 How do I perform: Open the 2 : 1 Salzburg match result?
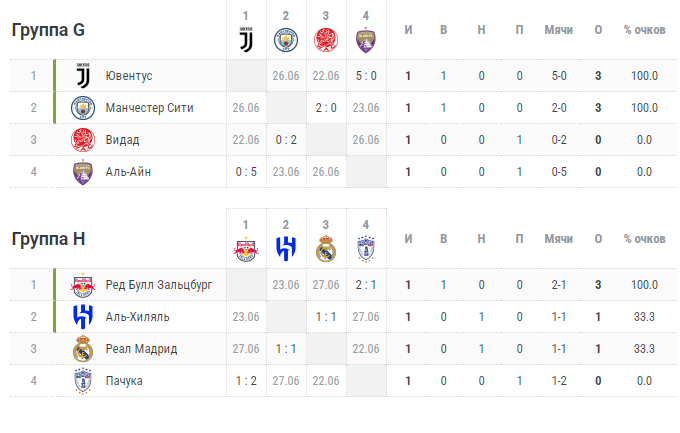(366, 285)
